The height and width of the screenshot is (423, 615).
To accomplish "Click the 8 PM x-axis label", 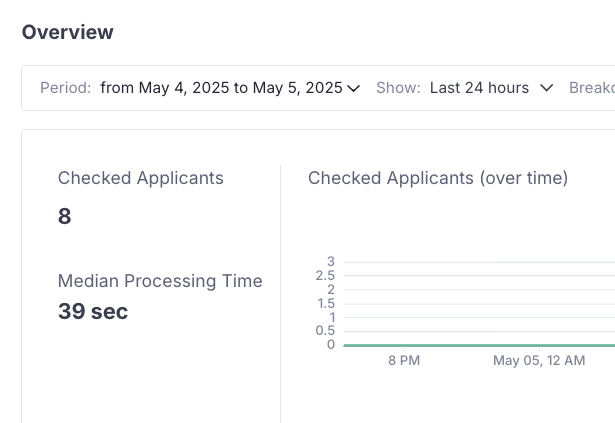I will point(404,361).
